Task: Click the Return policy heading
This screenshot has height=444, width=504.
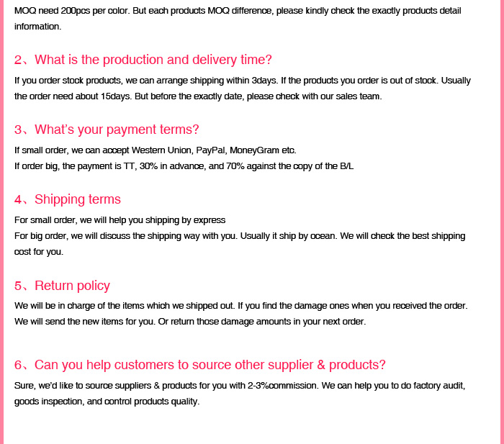Action: click(x=62, y=286)
